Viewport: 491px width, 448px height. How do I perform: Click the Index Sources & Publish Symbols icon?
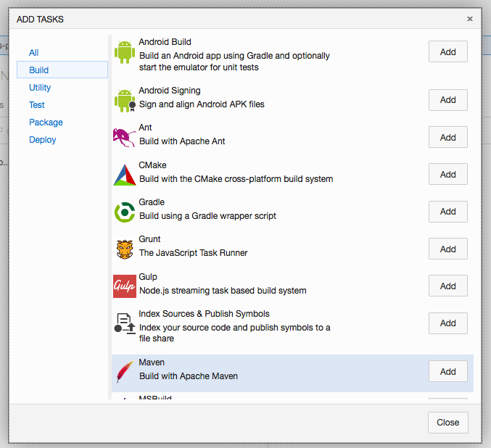(125, 323)
